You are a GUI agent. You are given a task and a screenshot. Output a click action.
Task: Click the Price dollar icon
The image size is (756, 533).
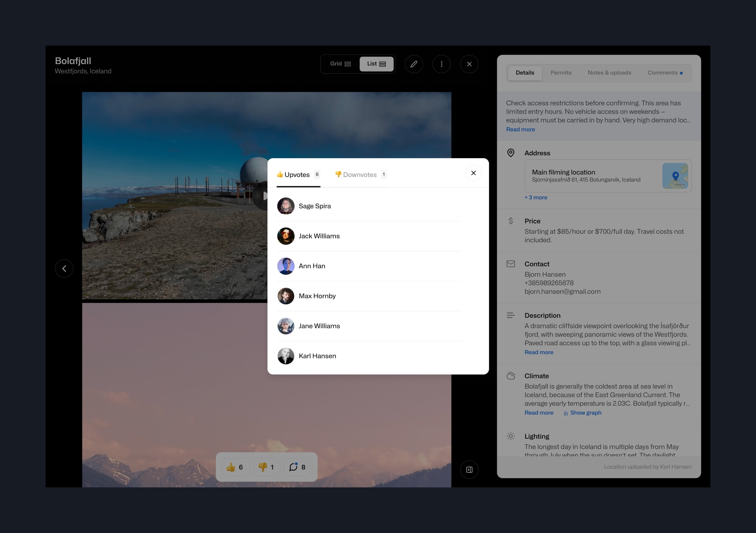(511, 221)
